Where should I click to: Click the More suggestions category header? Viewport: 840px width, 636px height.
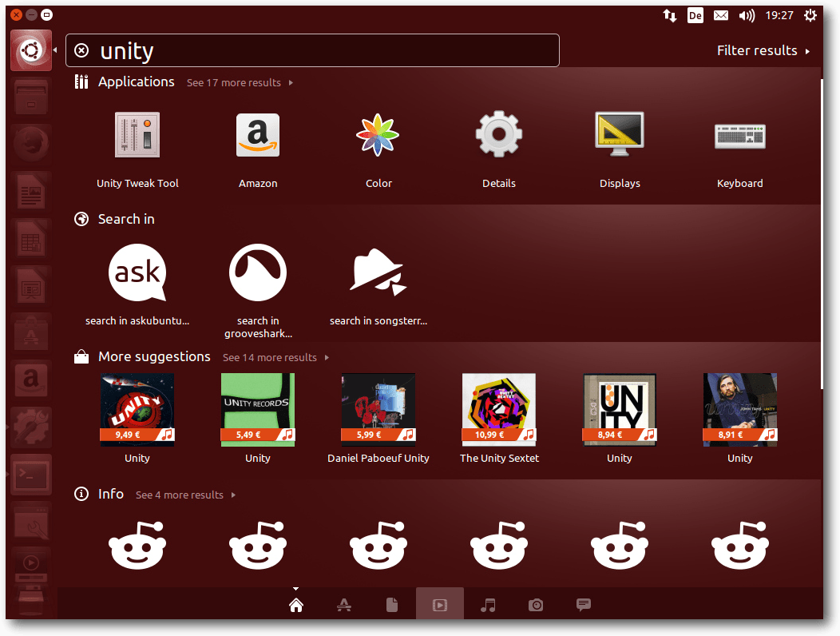[154, 356]
